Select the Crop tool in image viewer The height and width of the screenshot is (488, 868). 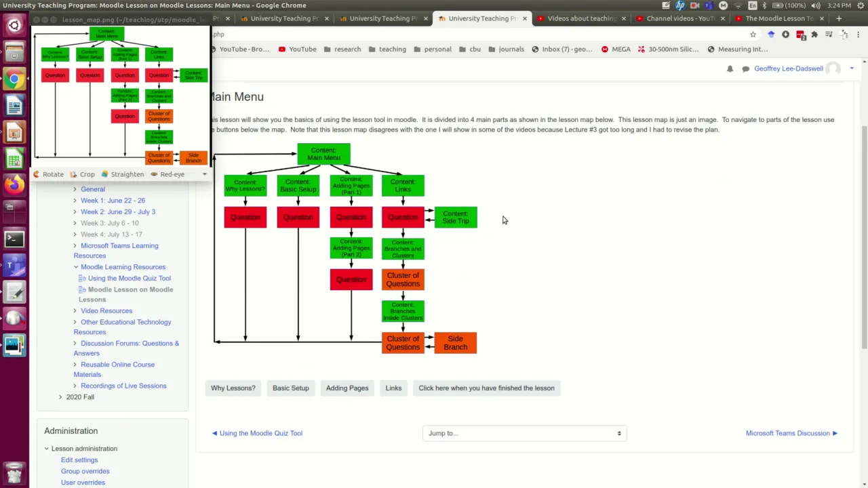coord(82,174)
